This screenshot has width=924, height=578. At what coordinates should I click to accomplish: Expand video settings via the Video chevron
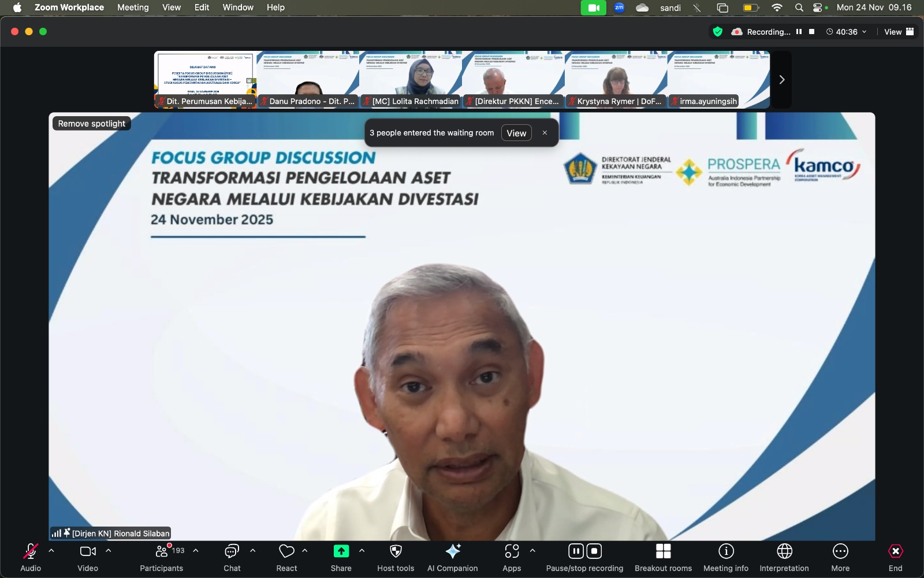109,550
